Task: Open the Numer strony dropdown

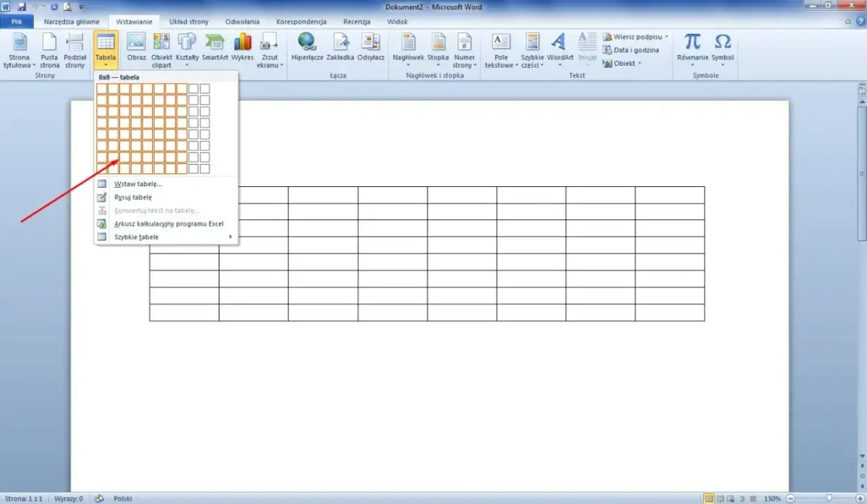Action: coord(465,49)
